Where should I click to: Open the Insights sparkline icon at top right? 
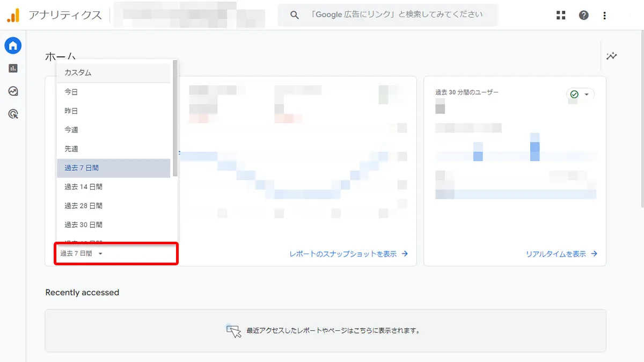click(x=611, y=56)
